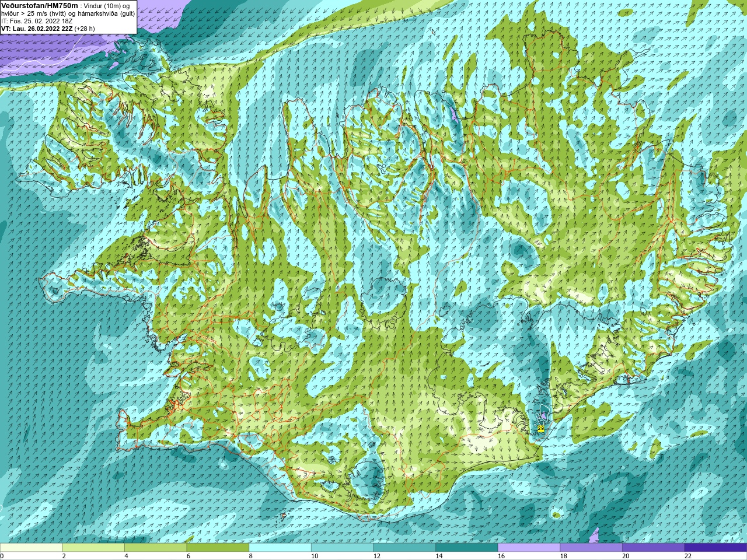Image resolution: width=747 pixels, height=560 pixels.
Task: Click the legend value 20
Action: (x=626, y=556)
